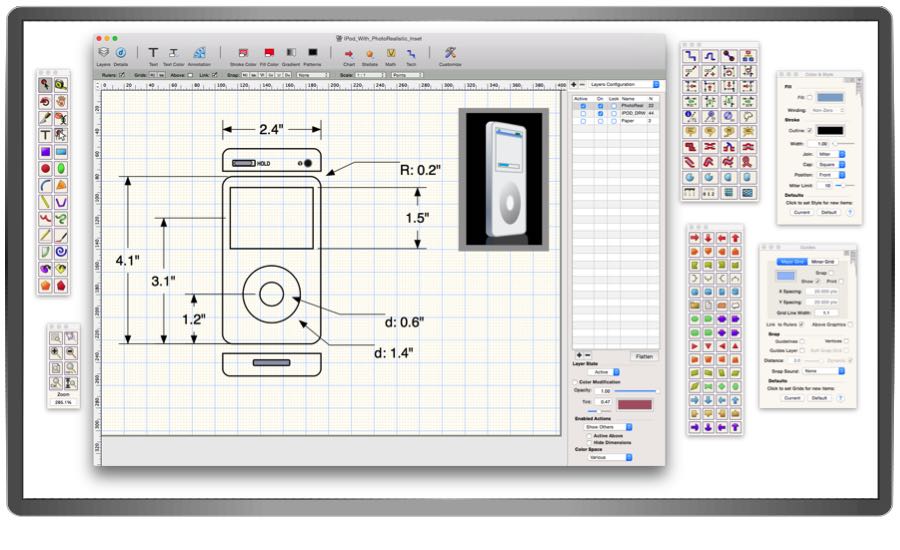Open the Tech tools icon
This screenshot has height=550, width=900.
pos(411,53)
